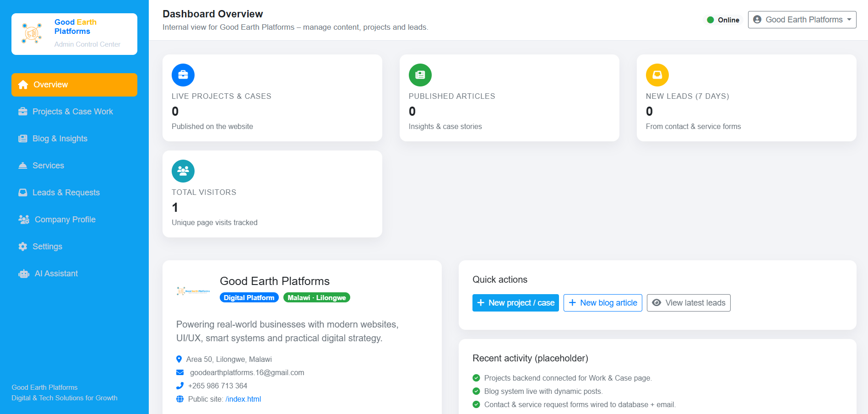Click the newspaper icon beside Blog & Insights
The image size is (868, 414).
tap(22, 139)
